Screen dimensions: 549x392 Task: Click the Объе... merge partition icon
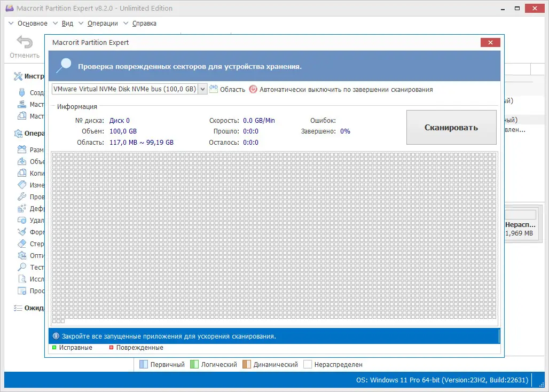(x=22, y=161)
